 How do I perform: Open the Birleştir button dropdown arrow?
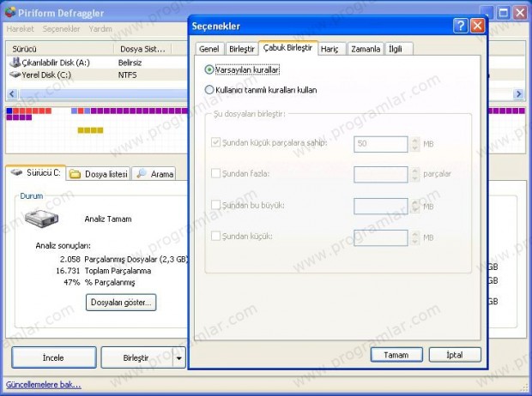179,357
